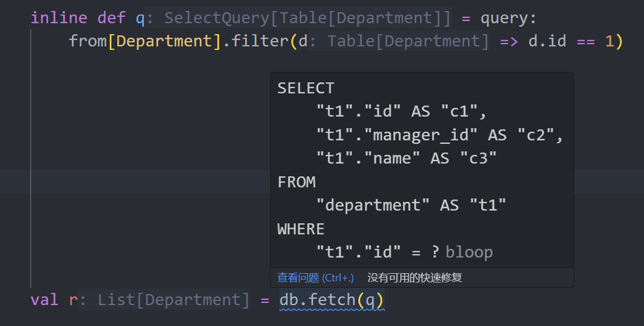Click the 查看问题 (Ctrl+.) link
The height and width of the screenshot is (326, 644).
[315, 278]
